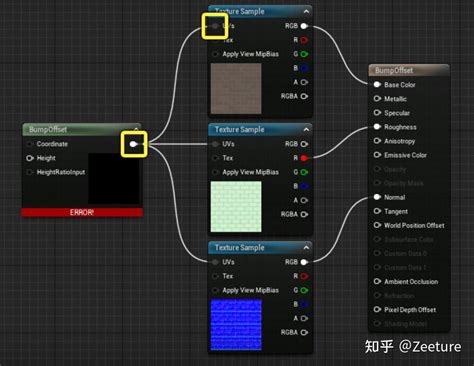This screenshot has height=366, width=474.
Task: Click the greyed-out Opacity Mask pin
Action: pos(377,183)
